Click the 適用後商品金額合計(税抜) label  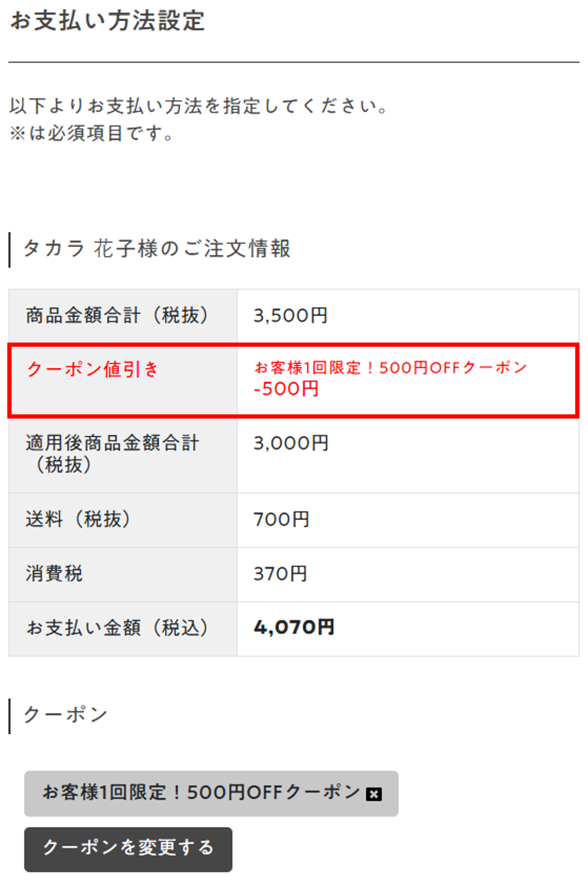click(112, 453)
